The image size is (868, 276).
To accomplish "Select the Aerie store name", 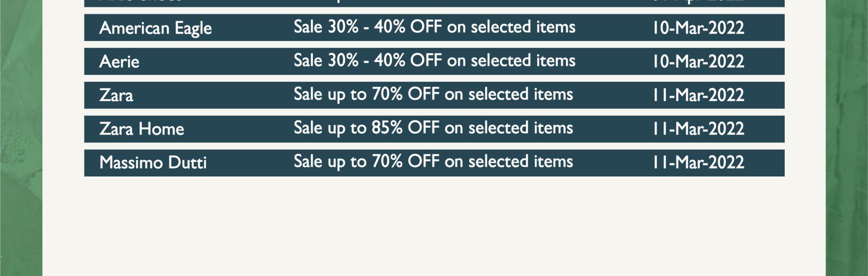I will 119,62.
